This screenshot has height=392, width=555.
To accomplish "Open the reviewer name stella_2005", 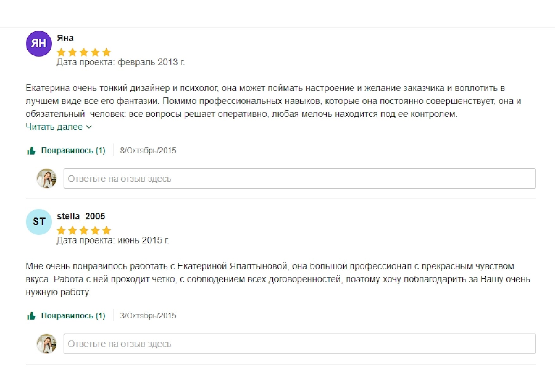I will [x=81, y=216].
